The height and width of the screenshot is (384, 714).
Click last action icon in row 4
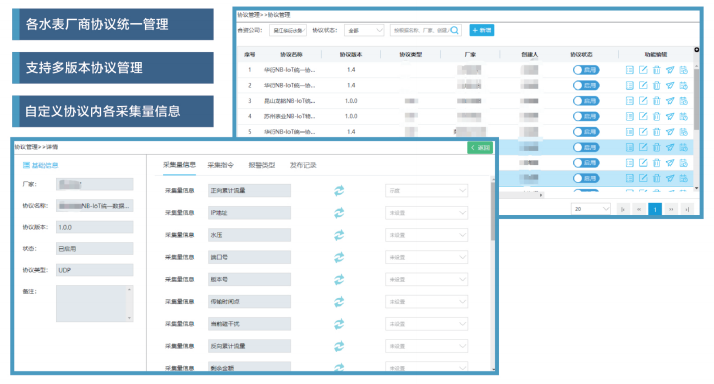683,116
